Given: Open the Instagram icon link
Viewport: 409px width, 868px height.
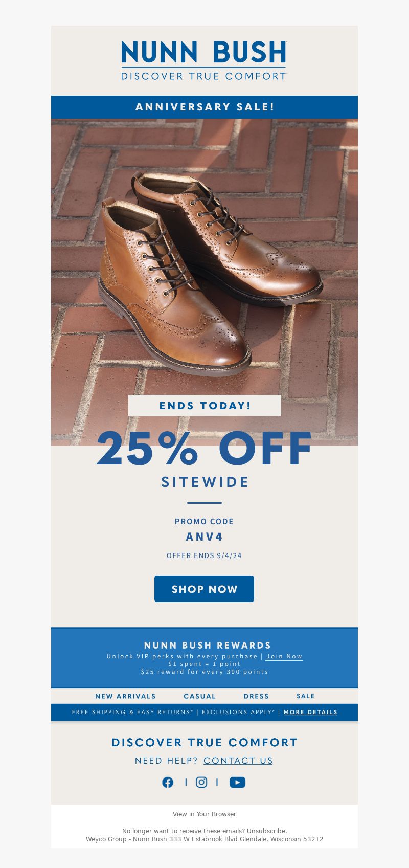Looking at the screenshot, I should (x=201, y=782).
